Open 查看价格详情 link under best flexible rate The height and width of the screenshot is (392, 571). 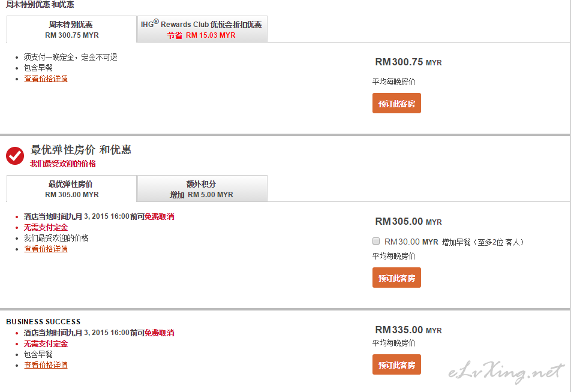coord(46,249)
